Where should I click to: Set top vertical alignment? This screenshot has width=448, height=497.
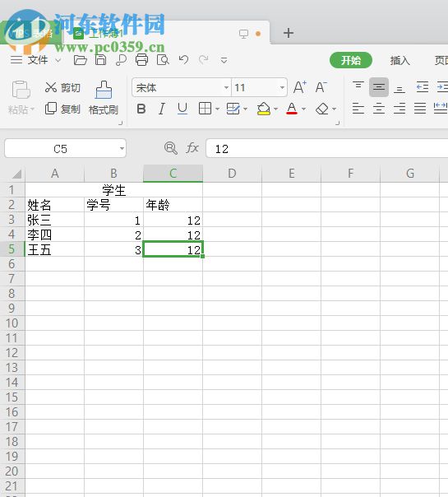[358, 86]
